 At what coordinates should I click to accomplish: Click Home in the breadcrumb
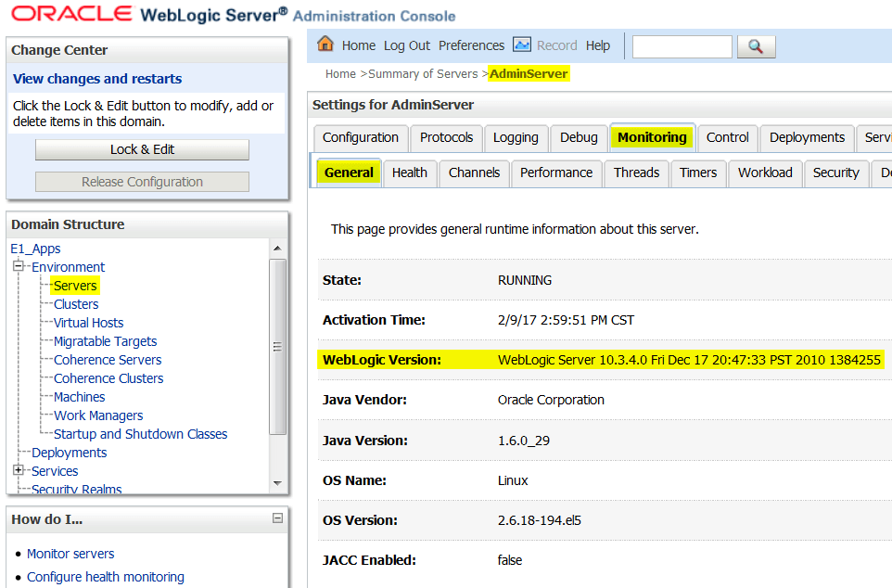[x=340, y=74]
